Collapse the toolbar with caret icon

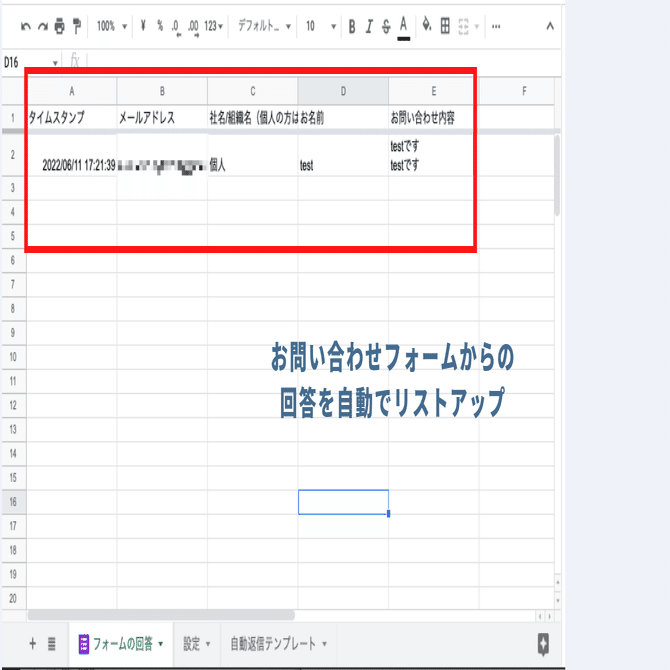[550, 26]
